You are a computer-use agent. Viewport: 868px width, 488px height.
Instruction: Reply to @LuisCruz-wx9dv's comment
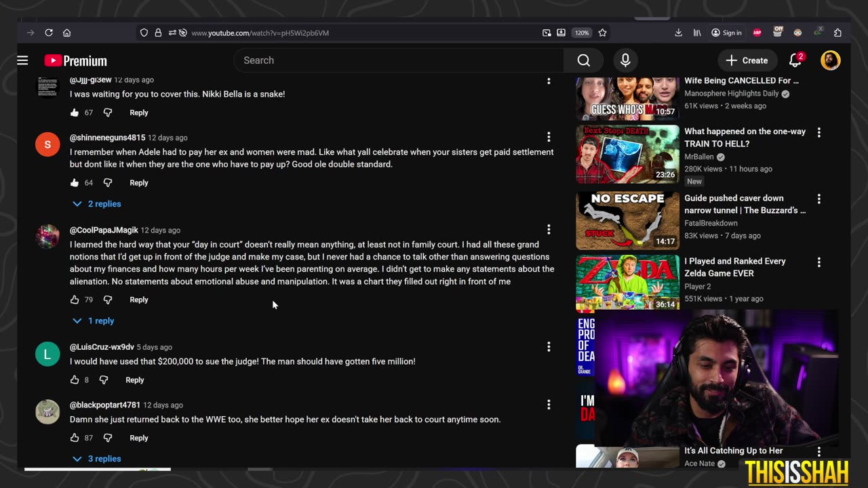click(135, 380)
